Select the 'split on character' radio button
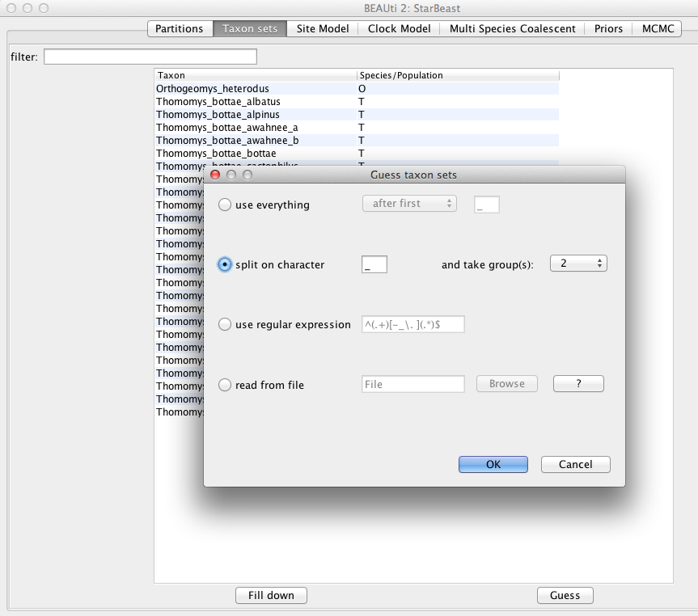 pyautogui.click(x=225, y=264)
